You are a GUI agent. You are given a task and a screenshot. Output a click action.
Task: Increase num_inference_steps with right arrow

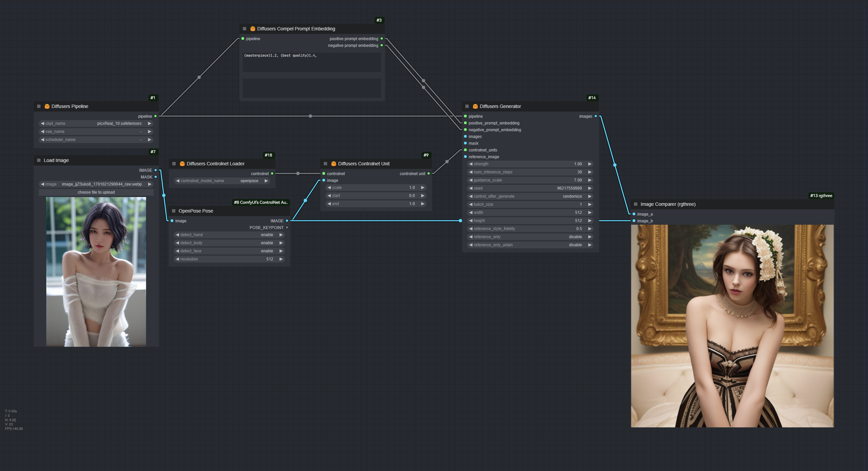tap(590, 172)
